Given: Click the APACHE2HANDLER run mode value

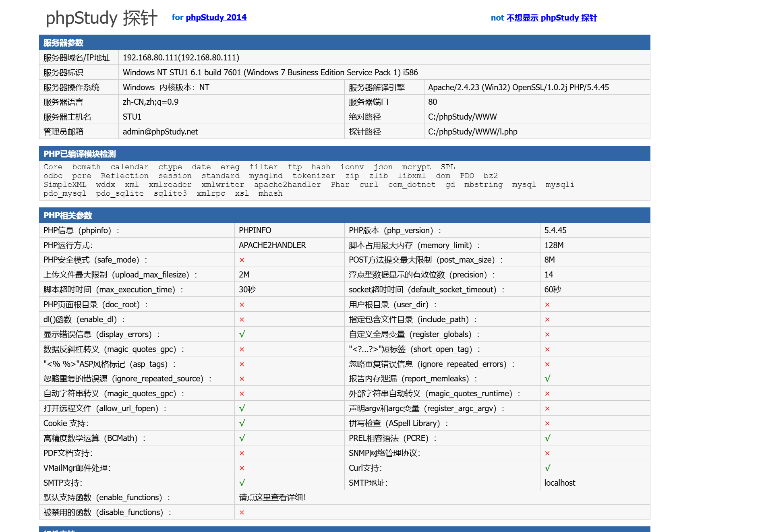Looking at the screenshot, I should coord(272,245).
